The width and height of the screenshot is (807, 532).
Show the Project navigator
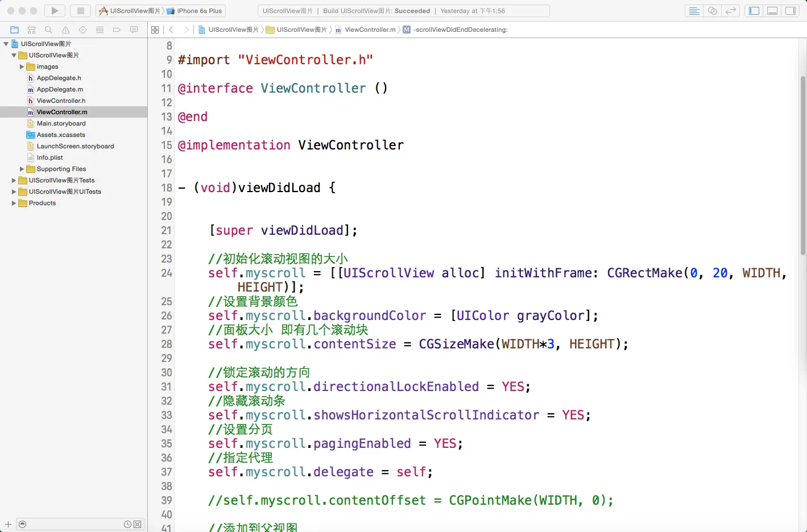coord(15,30)
